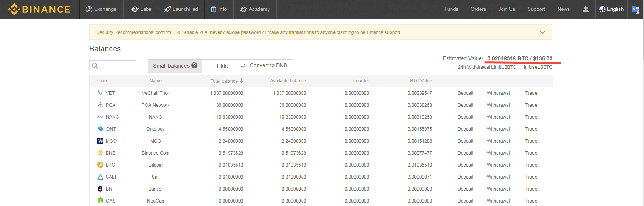This screenshot has height=206, width=644.
Task: Click Trade for NANO
Action: click(x=531, y=117)
